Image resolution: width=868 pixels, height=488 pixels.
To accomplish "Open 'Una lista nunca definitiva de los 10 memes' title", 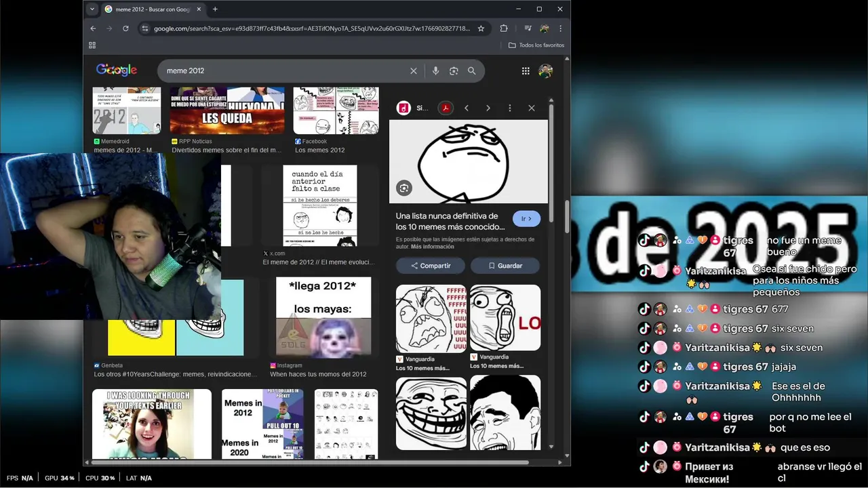I will (450, 221).
